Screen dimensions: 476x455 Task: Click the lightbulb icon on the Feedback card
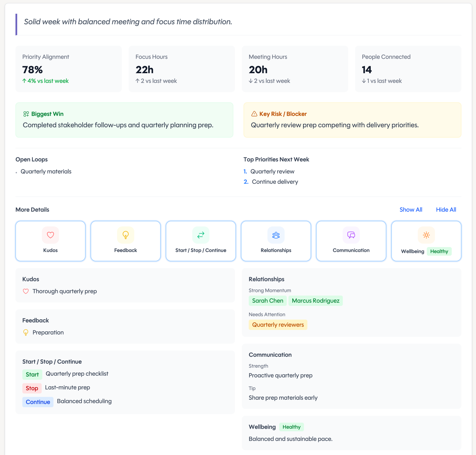pos(126,235)
